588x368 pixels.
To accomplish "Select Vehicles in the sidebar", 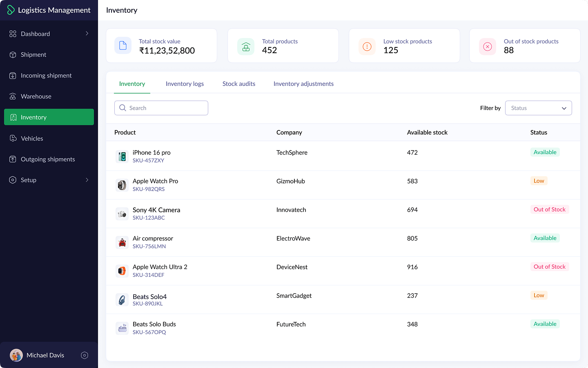I will pyautogui.click(x=49, y=138).
